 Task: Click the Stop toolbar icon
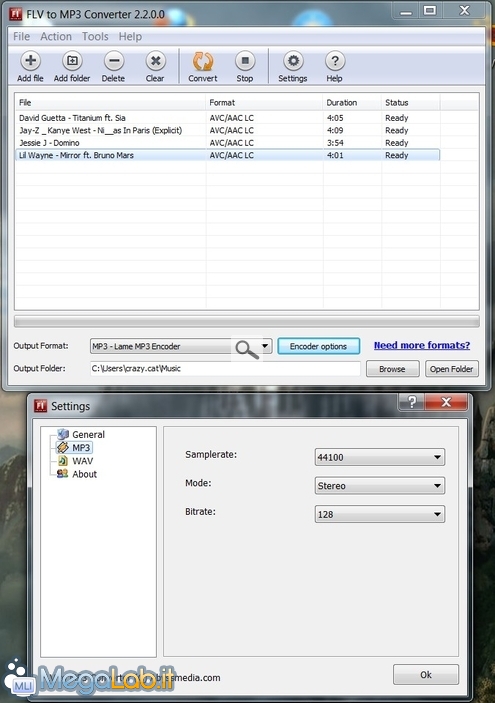click(x=245, y=61)
